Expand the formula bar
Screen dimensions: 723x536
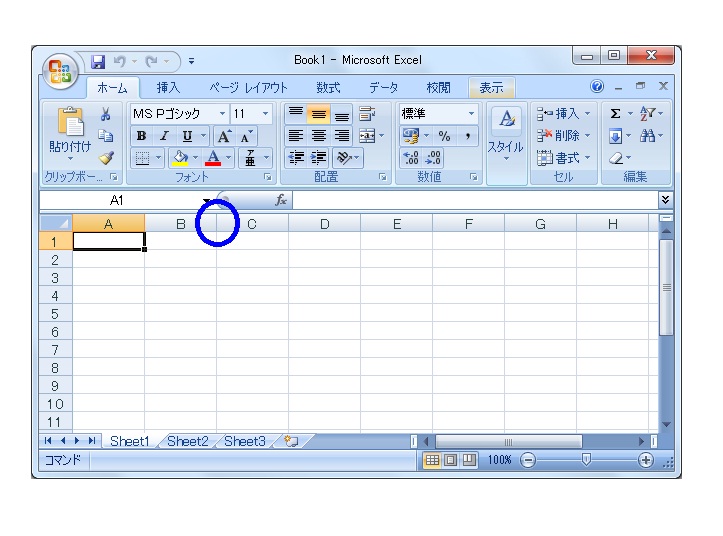[x=665, y=200]
